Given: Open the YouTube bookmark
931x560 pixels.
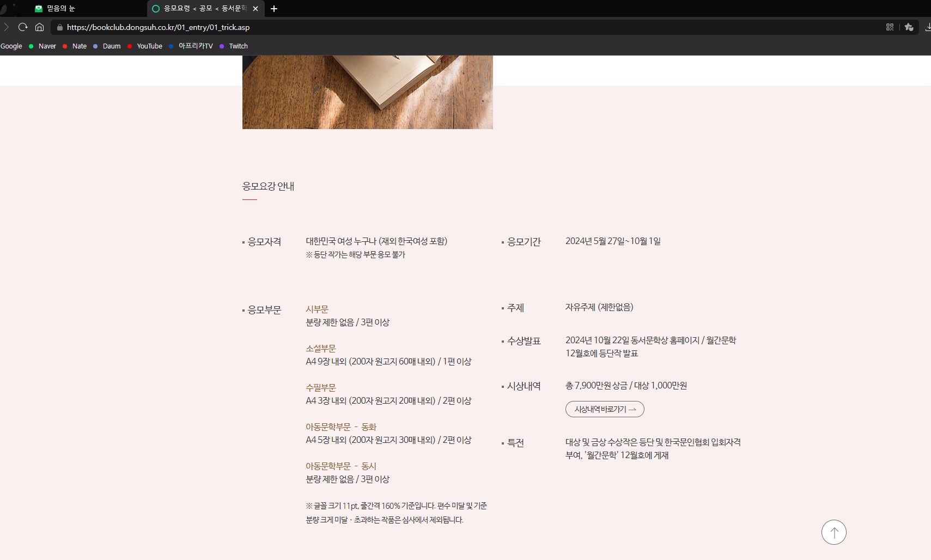Looking at the screenshot, I should point(145,46).
